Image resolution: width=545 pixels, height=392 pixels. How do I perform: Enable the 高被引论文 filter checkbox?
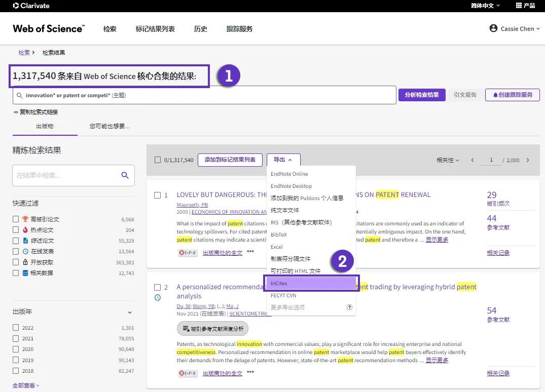click(16, 219)
